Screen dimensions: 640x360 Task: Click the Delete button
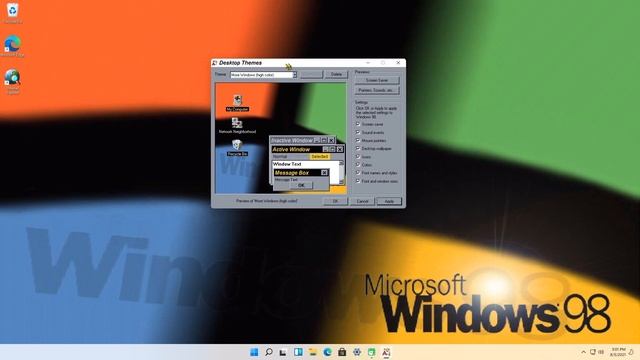336,74
